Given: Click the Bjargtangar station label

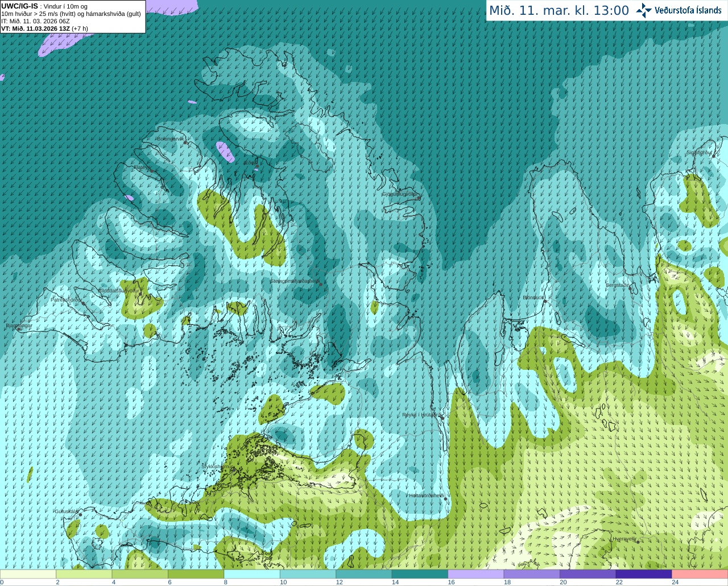Looking at the screenshot, I should (x=19, y=325).
